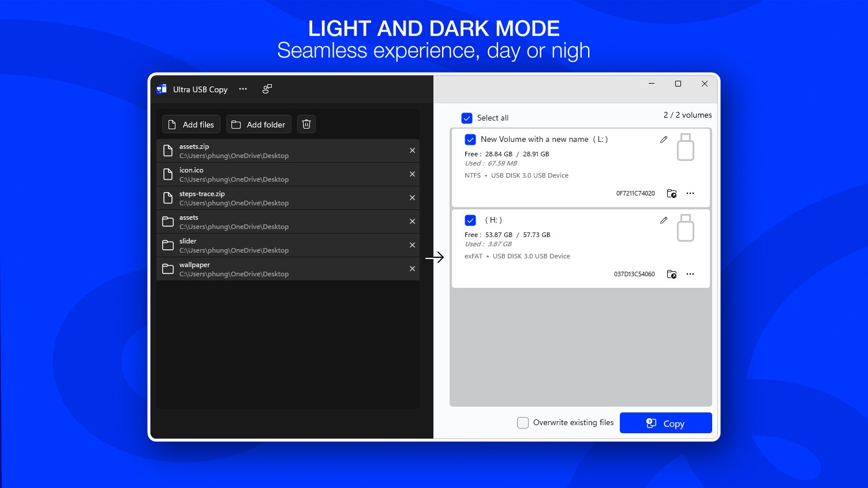Uncheck the (H:) volume checkbox
The image size is (868, 488).
(x=470, y=220)
